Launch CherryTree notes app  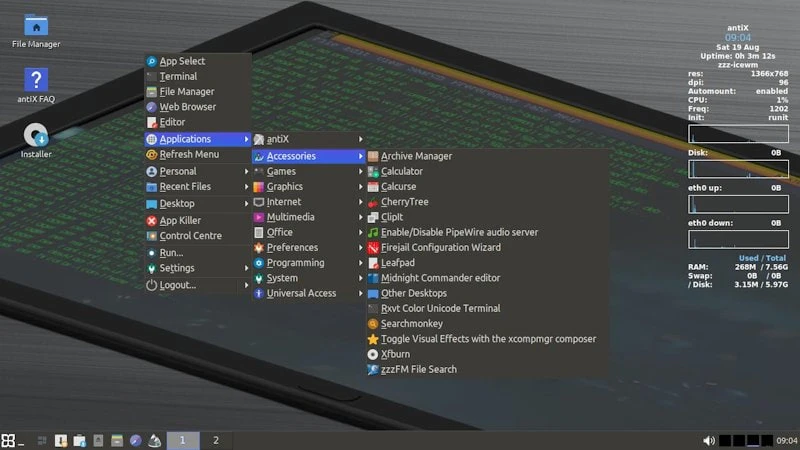487,202
